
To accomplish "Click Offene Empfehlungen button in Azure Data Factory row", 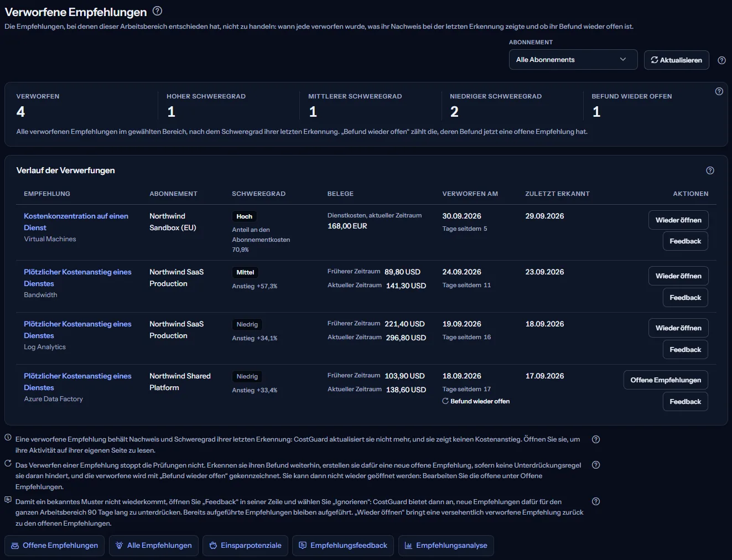I will coord(666,380).
